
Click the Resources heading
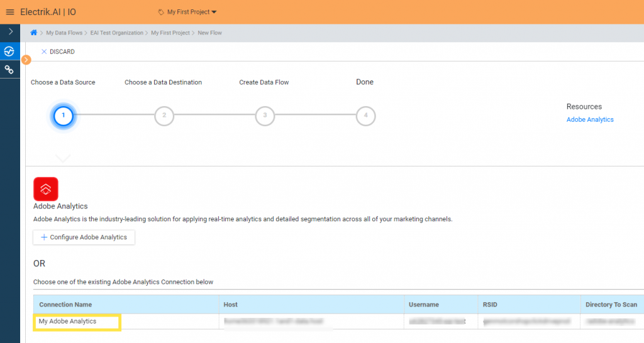(584, 107)
